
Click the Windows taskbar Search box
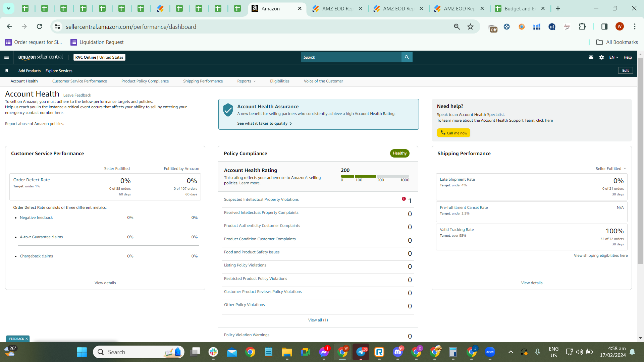pos(139,352)
